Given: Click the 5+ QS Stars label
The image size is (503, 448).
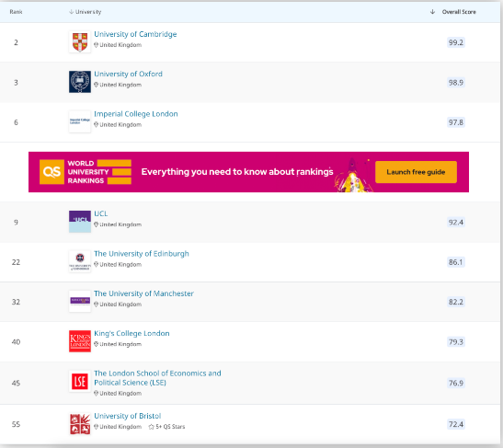Looking at the screenshot, I should point(170,427).
